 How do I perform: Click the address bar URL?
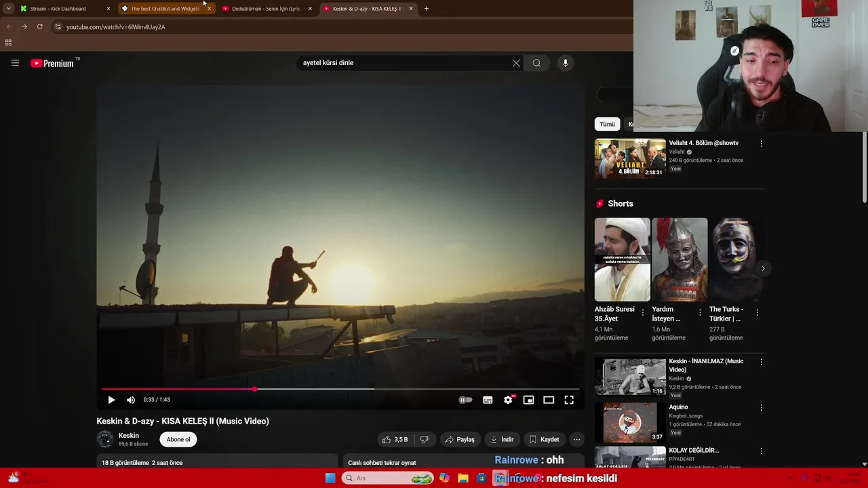[116, 27]
